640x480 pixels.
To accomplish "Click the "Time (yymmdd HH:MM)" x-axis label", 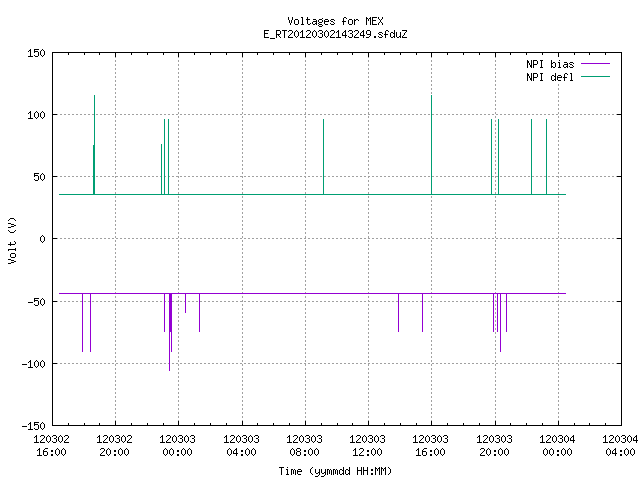I will [x=335, y=471].
